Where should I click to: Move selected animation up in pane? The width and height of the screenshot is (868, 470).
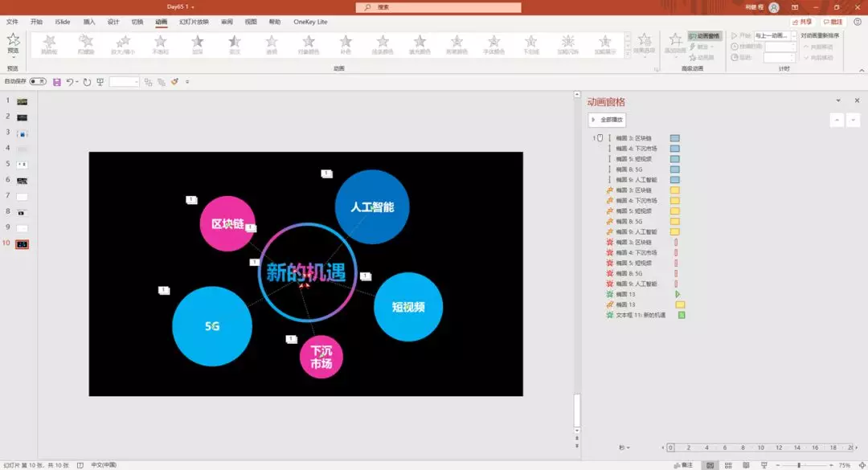[x=837, y=120]
